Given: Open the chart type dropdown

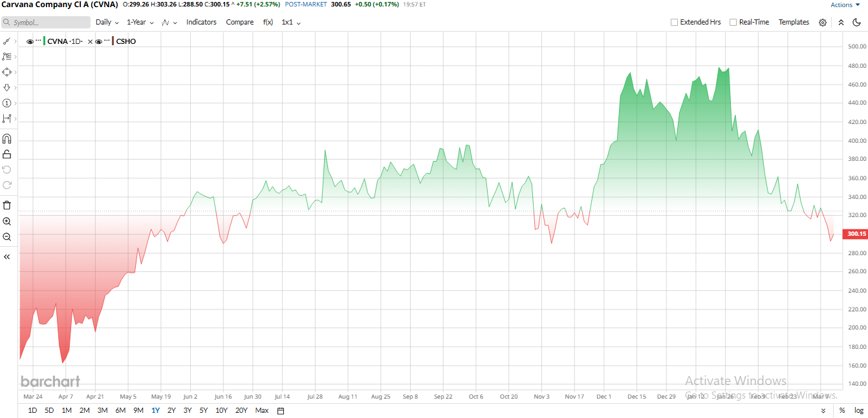Looking at the screenshot, I should click(x=168, y=22).
